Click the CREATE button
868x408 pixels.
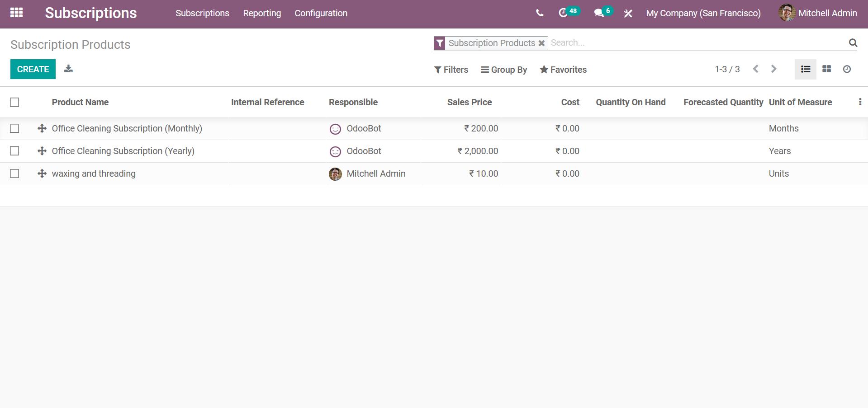33,69
